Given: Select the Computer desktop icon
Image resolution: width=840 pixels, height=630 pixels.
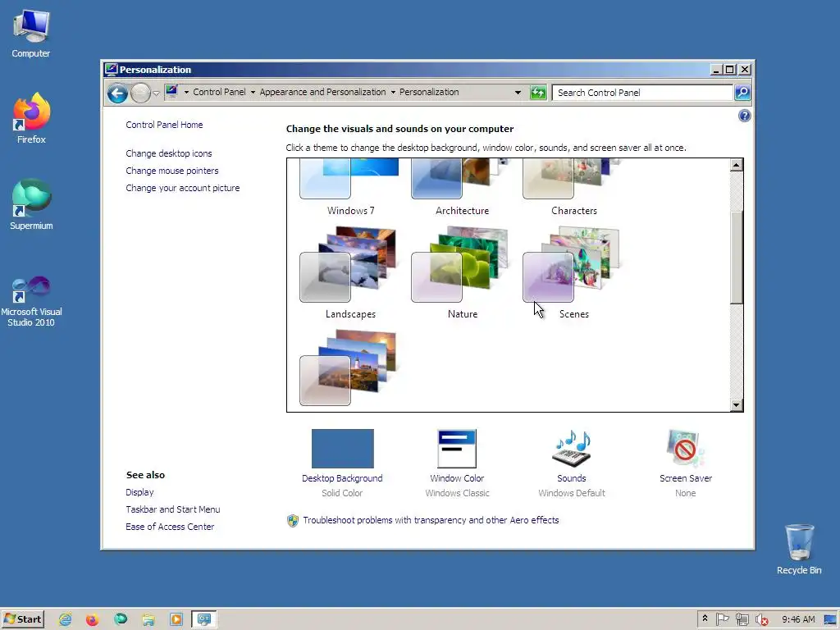Looking at the screenshot, I should click(x=31, y=34).
